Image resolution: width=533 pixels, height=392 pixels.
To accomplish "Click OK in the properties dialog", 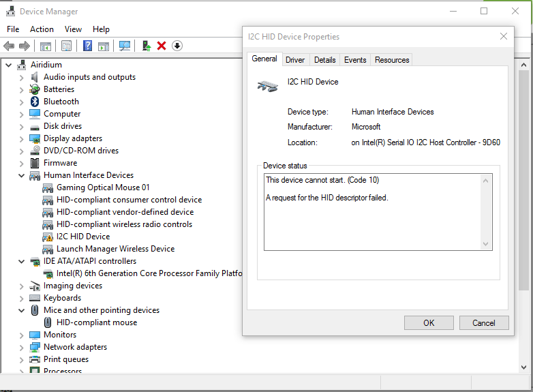I will [x=429, y=322].
